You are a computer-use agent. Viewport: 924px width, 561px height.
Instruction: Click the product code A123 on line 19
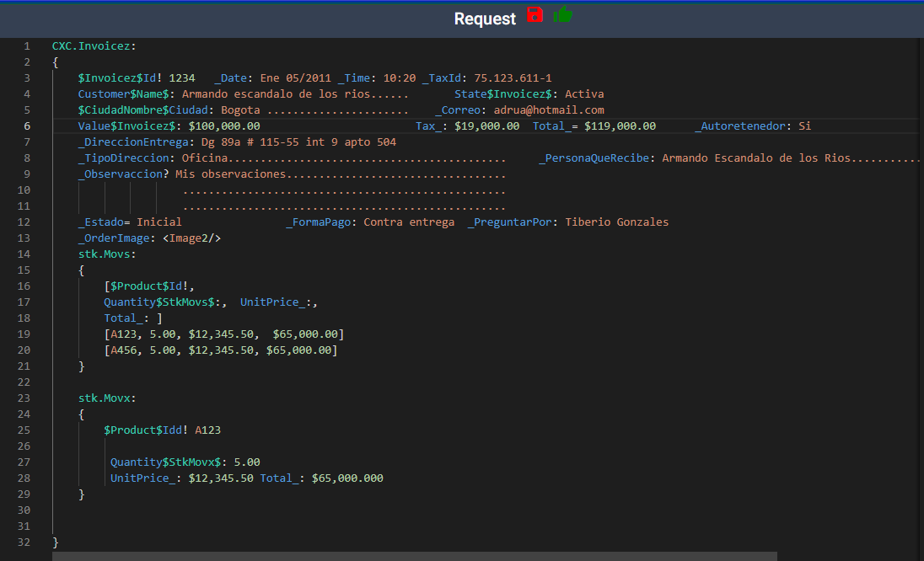(x=123, y=334)
